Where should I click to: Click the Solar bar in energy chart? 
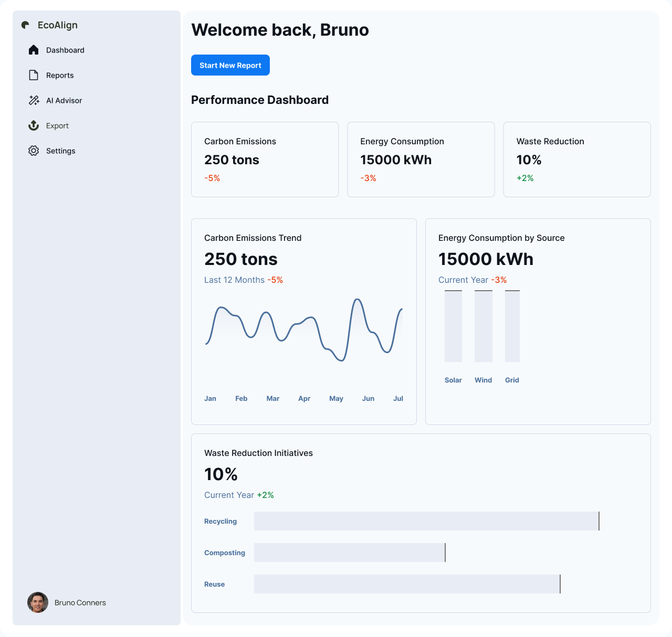pos(453,326)
